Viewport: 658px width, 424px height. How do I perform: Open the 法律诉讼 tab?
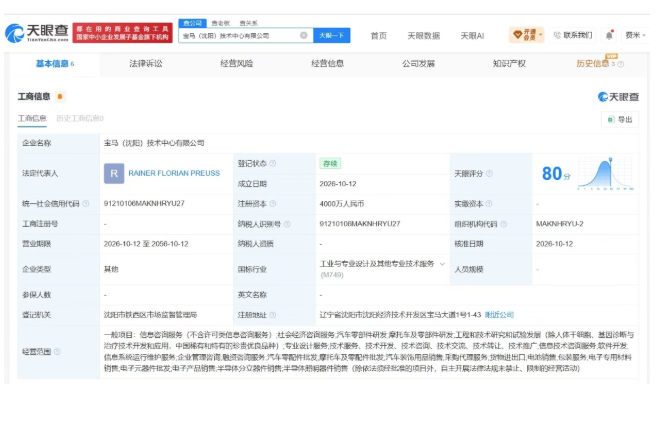pyautogui.click(x=146, y=64)
